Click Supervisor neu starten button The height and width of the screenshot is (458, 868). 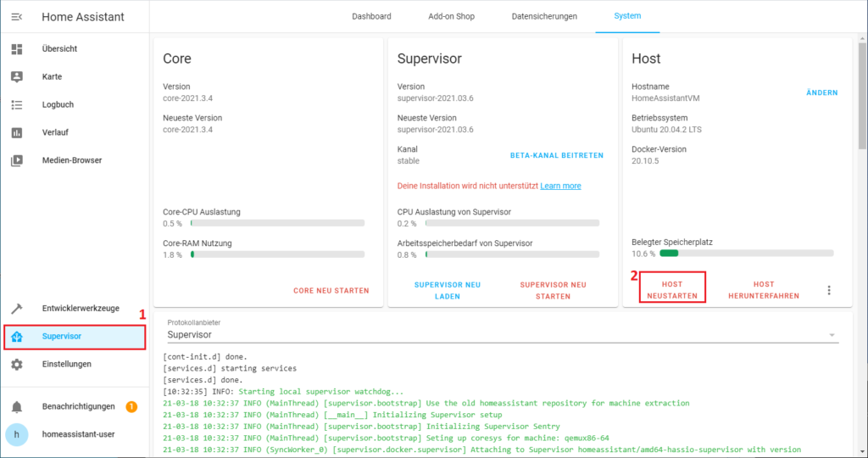point(553,291)
